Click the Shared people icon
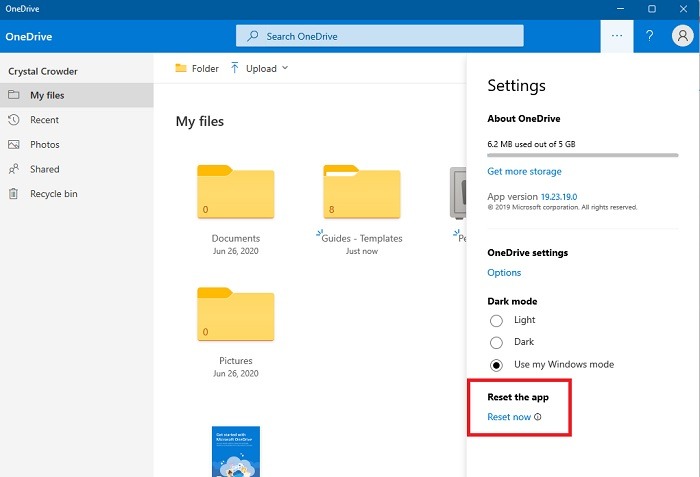Screen dimensions: 700x477 [x=14, y=169]
